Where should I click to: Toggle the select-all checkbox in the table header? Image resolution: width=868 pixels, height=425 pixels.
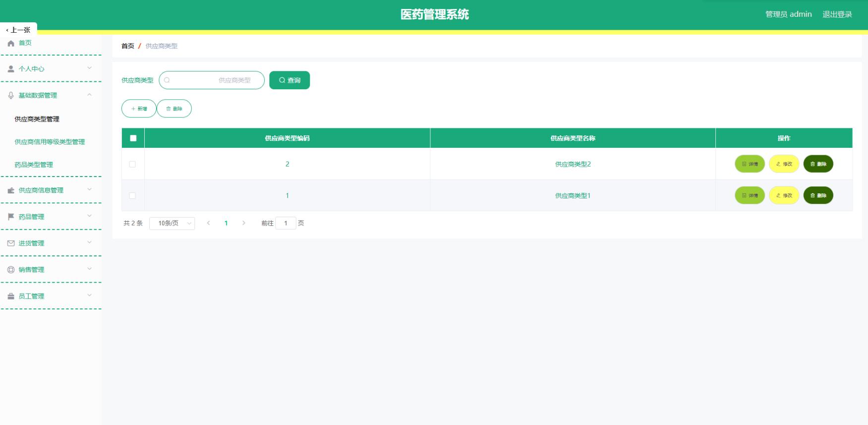click(x=133, y=138)
